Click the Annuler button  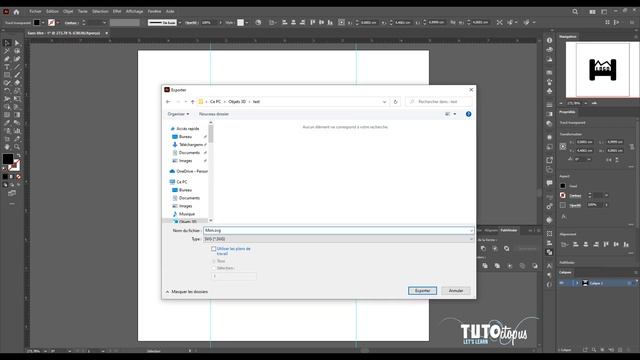click(x=456, y=291)
